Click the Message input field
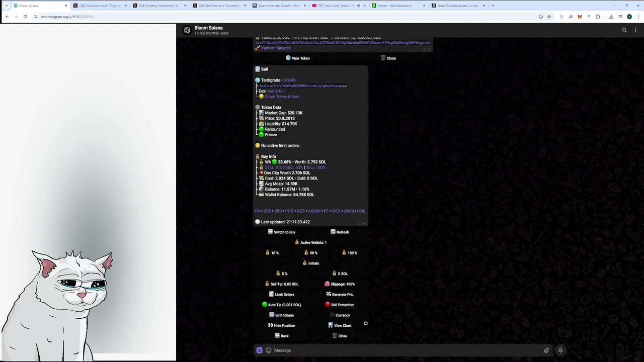 tap(408, 350)
